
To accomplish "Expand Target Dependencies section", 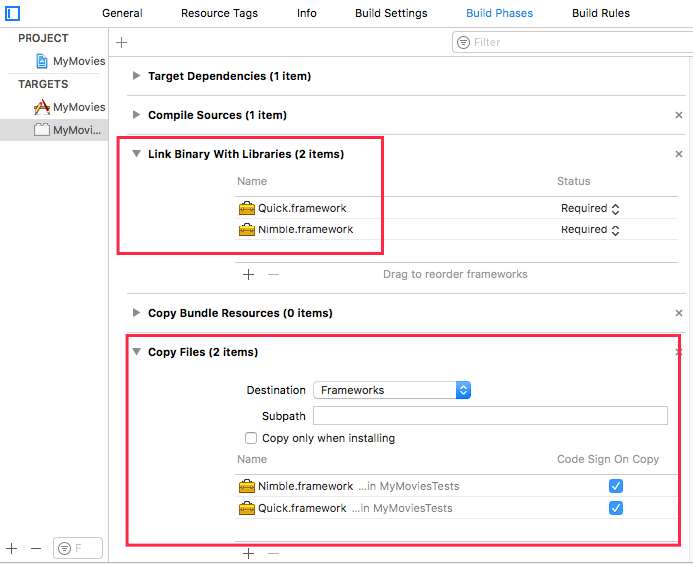I will tap(136, 76).
